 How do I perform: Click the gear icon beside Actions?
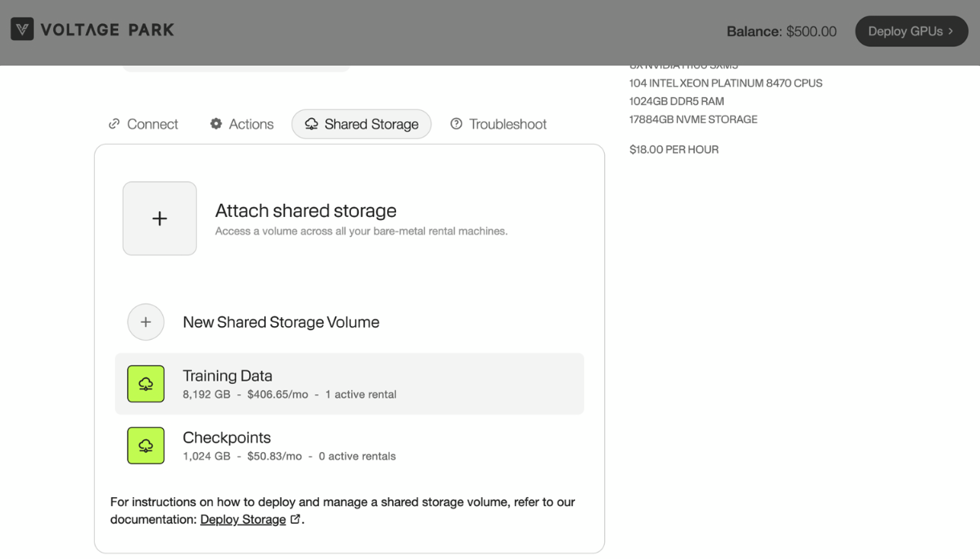[x=216, y=124]
